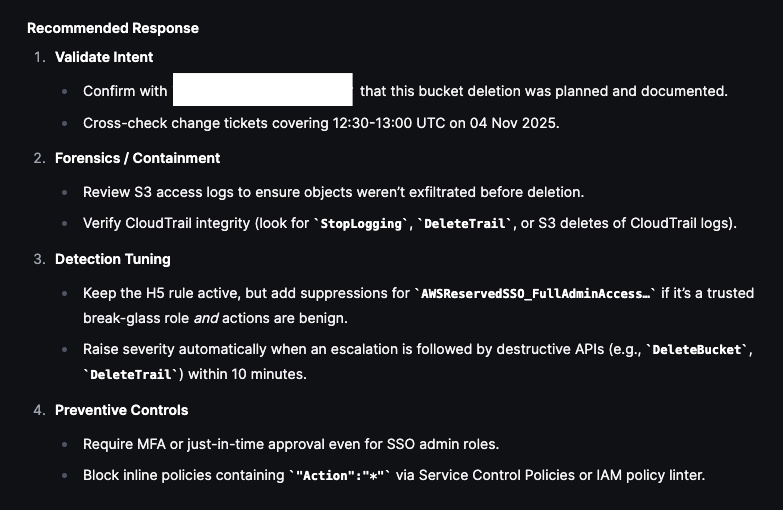Click the "Recommended Response" heading
The width and height of the screenshot is (783, 510).
113,28
